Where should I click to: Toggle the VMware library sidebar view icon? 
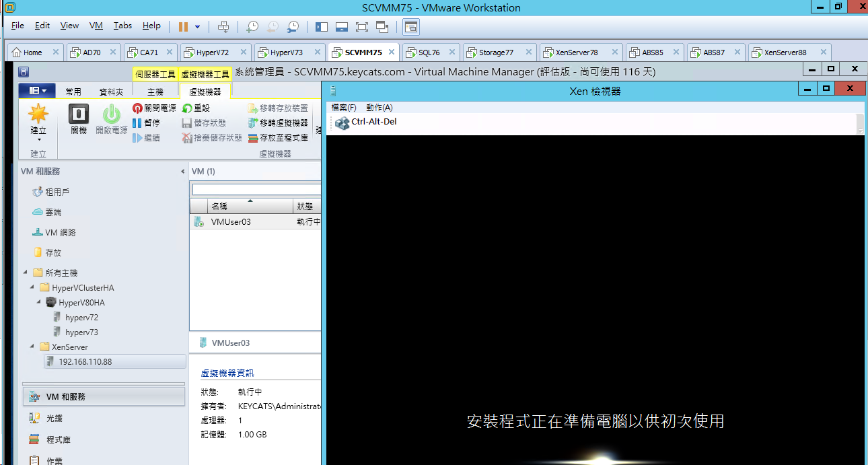pos(322,26)
